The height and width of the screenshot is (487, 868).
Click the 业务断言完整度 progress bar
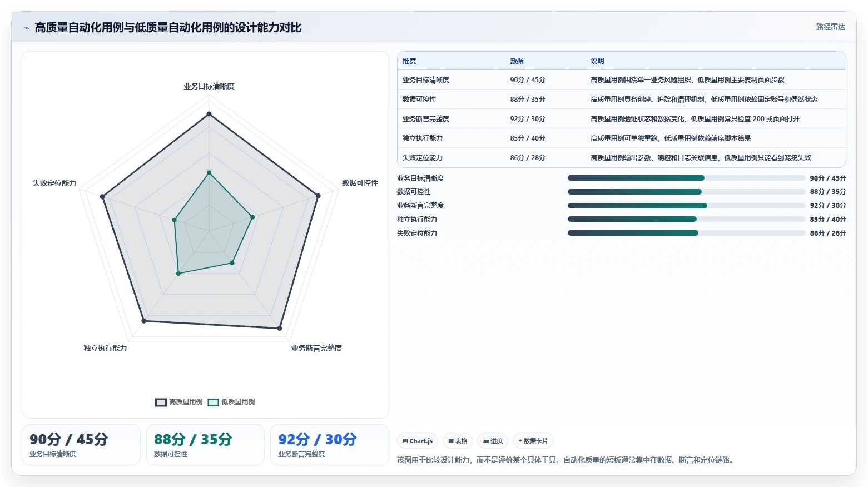686,206
